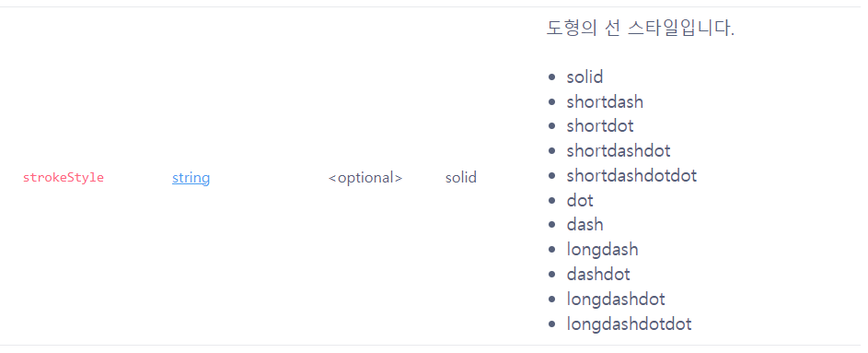Select the solid list item
This screenshot has height=353, width=868.
click(584, 77)
